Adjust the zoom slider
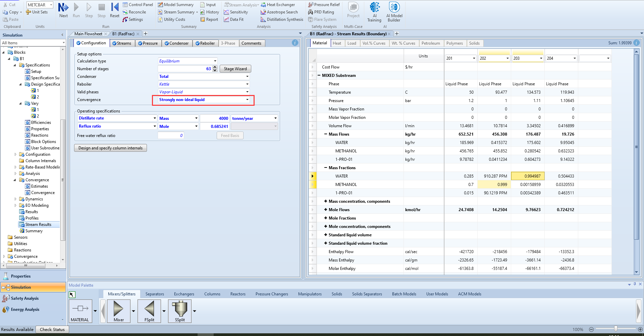The width and height of the screenshot is (644, 336). pos(616,329)
